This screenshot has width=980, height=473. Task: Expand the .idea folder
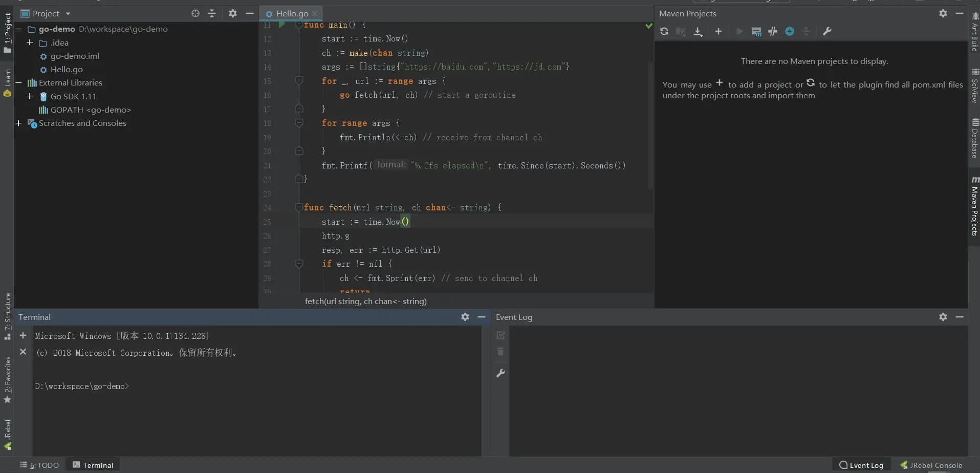point(30,42)
